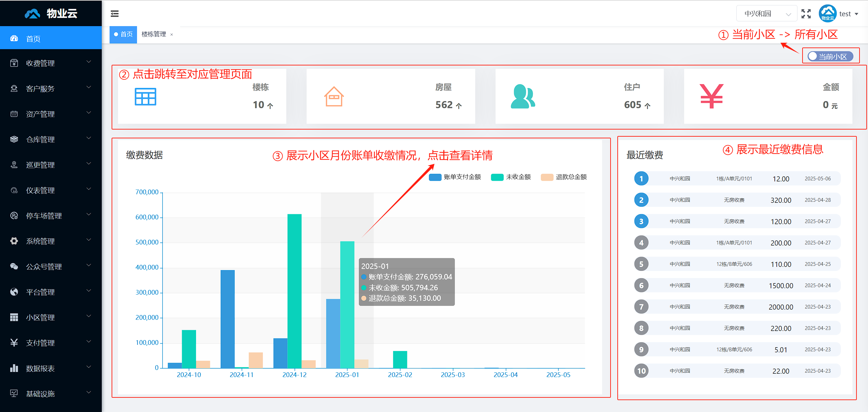Click recent payment row 10 amount 22.00

[x=781, y=371]
